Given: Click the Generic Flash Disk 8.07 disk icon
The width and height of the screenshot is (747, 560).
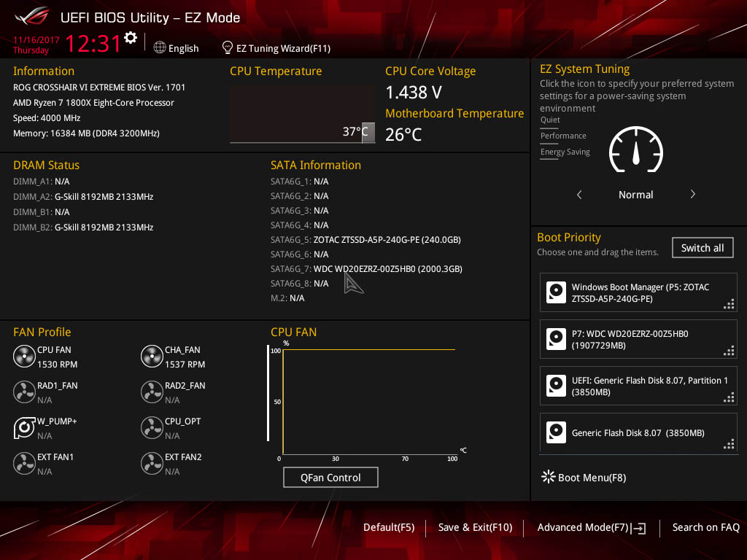Looking at the screenshot, I should (x=556, y=432).
